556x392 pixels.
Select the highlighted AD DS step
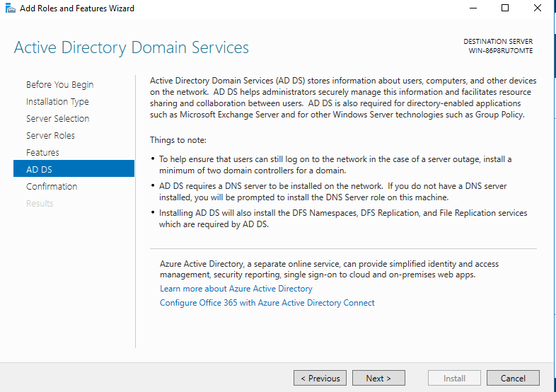click(x=39, y=170)
